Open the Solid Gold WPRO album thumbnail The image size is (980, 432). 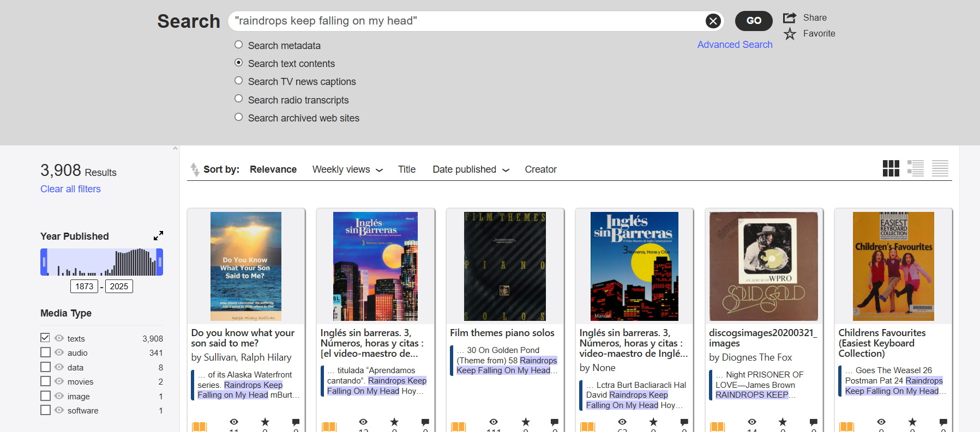pos(763,266)
